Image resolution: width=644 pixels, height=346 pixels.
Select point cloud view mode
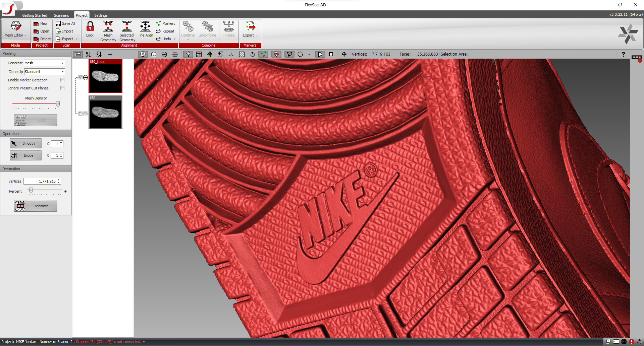point(175,54)
